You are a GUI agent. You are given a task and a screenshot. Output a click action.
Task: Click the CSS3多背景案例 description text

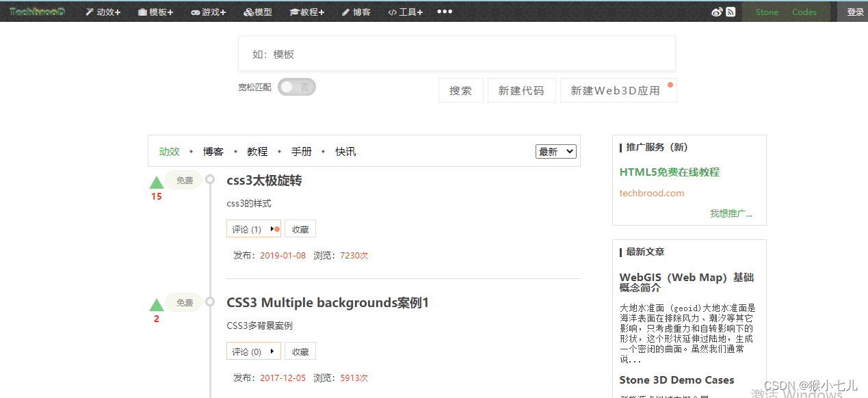click(x=259, y=326)
